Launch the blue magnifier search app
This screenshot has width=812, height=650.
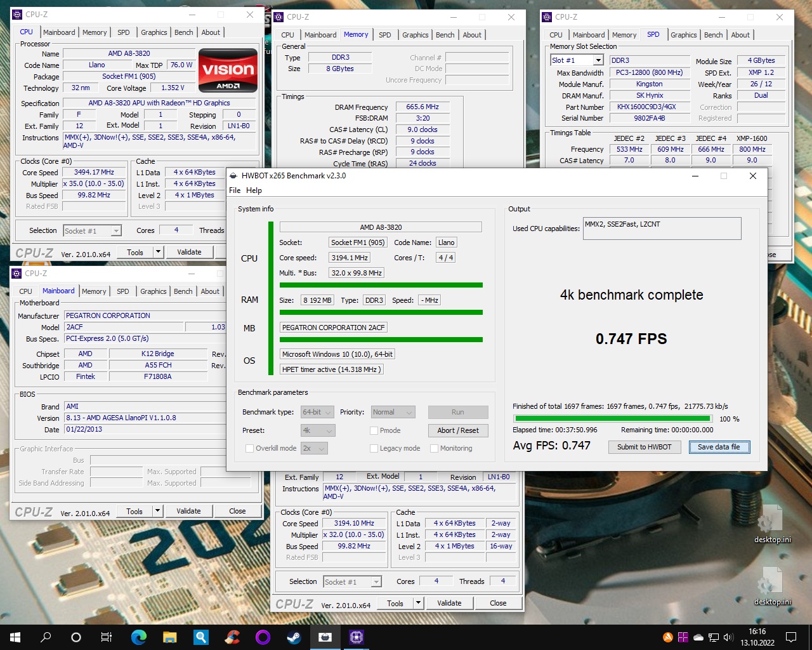[200, 637]
